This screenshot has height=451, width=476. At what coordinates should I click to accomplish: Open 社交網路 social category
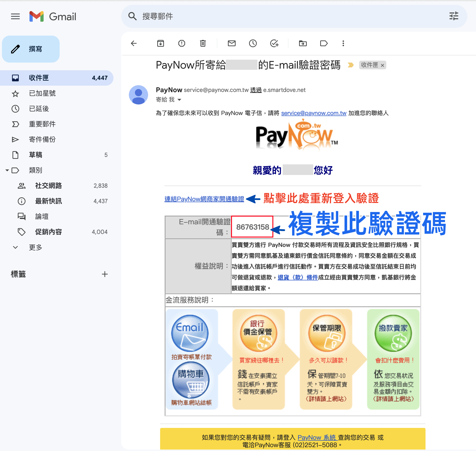click(x=57, y=186)
